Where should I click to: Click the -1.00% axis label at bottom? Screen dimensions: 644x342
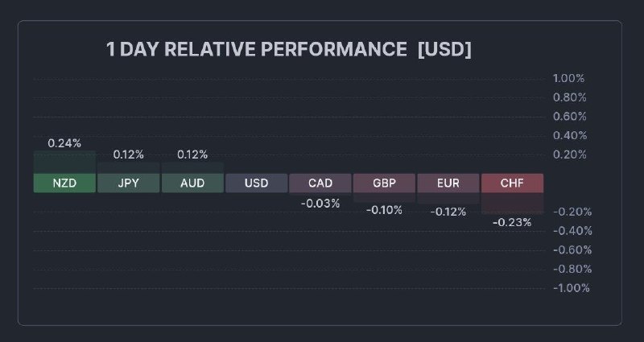tap(571, 288)
